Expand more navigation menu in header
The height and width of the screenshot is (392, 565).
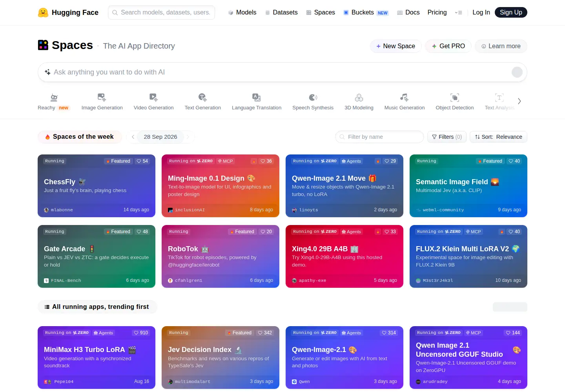click(x=458, y=13)
